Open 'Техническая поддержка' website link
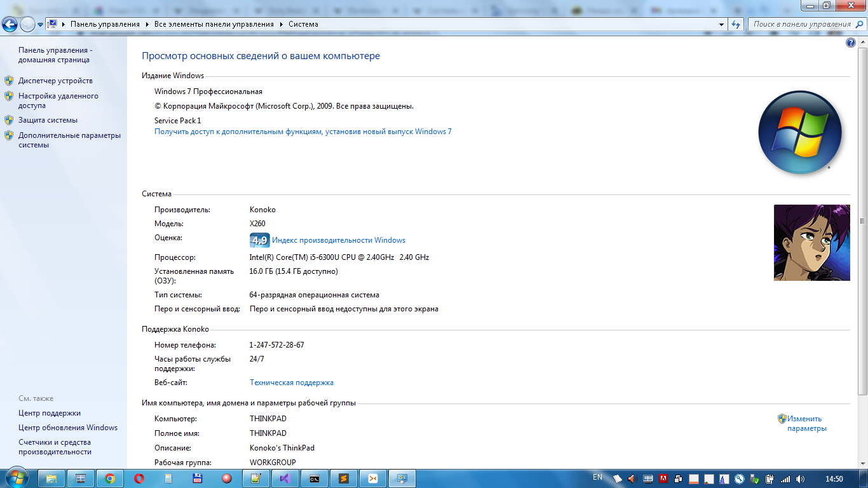 point(292,383)
